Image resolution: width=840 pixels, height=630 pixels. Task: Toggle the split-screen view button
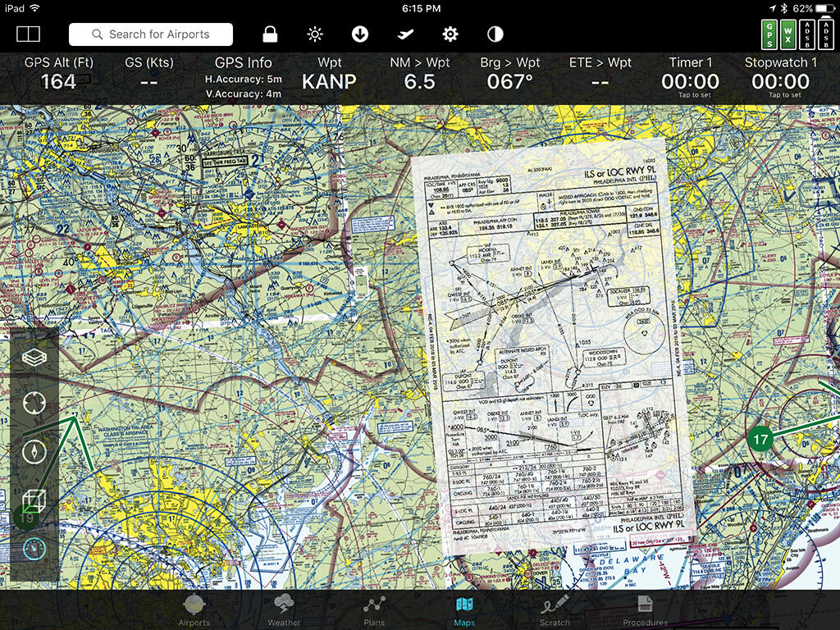pos(29,34)
